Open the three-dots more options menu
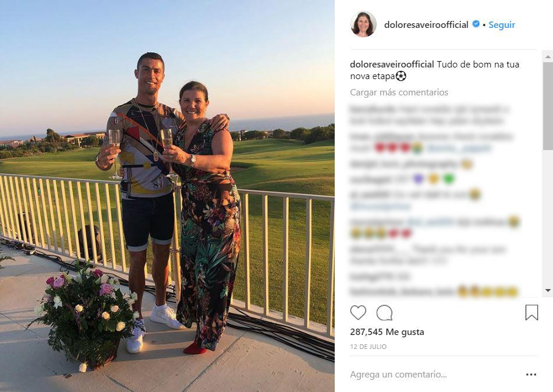Viewport: 553px width, 392px height. [531, 375]
